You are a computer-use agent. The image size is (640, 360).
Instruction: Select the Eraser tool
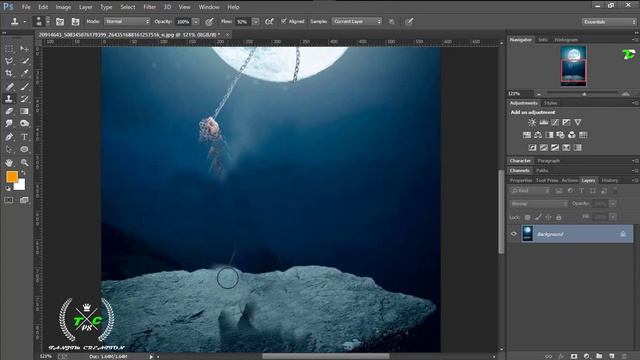point(9,111)
